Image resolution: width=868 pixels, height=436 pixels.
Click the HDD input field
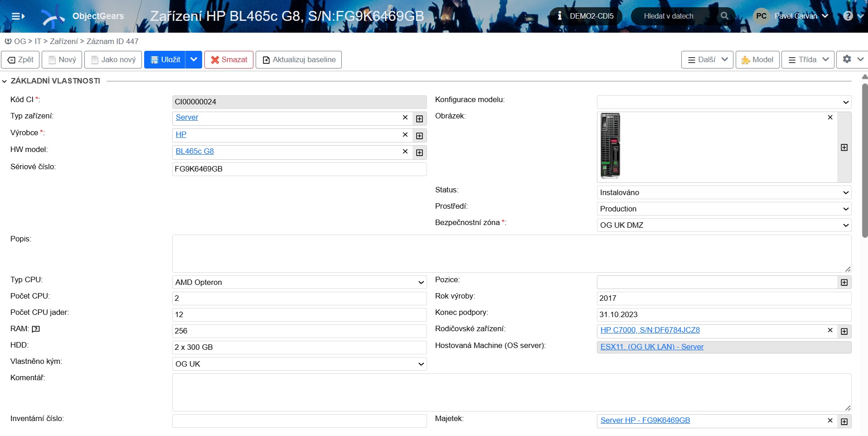(x=299, y=348)
